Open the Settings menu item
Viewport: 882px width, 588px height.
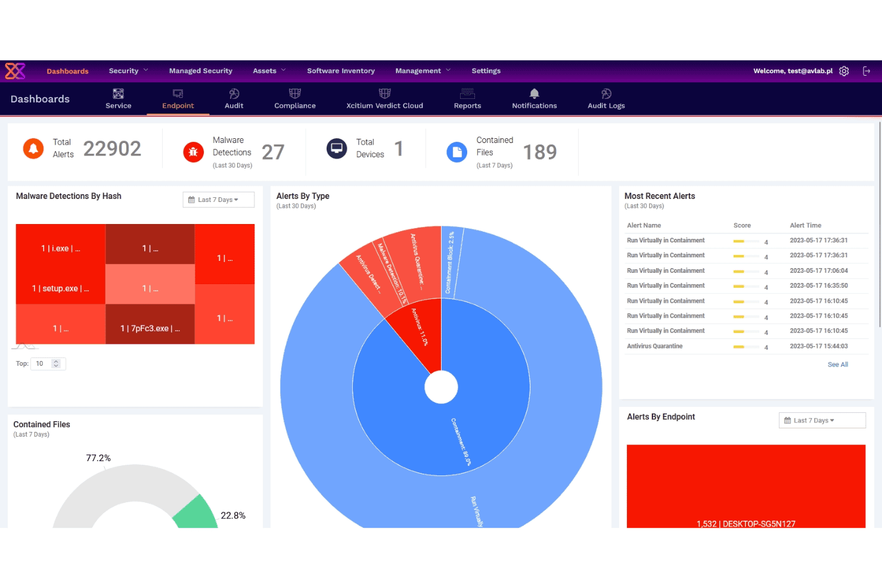click(486, 71)
